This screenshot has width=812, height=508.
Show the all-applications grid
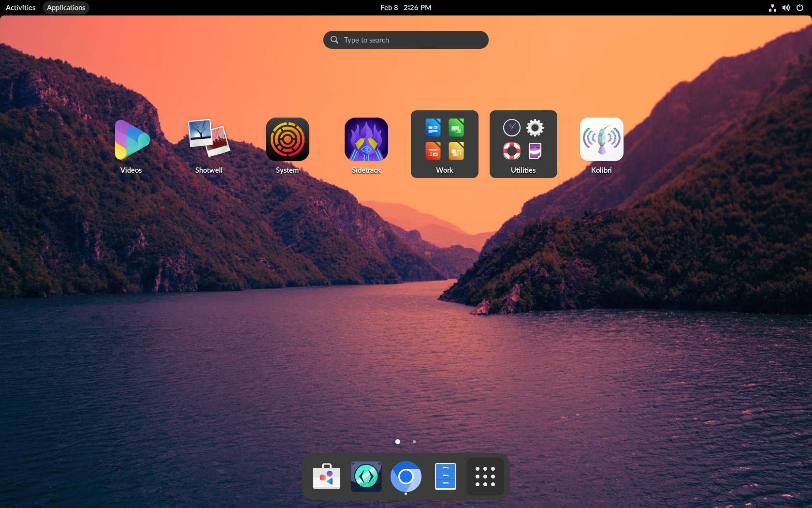point(485,476)
